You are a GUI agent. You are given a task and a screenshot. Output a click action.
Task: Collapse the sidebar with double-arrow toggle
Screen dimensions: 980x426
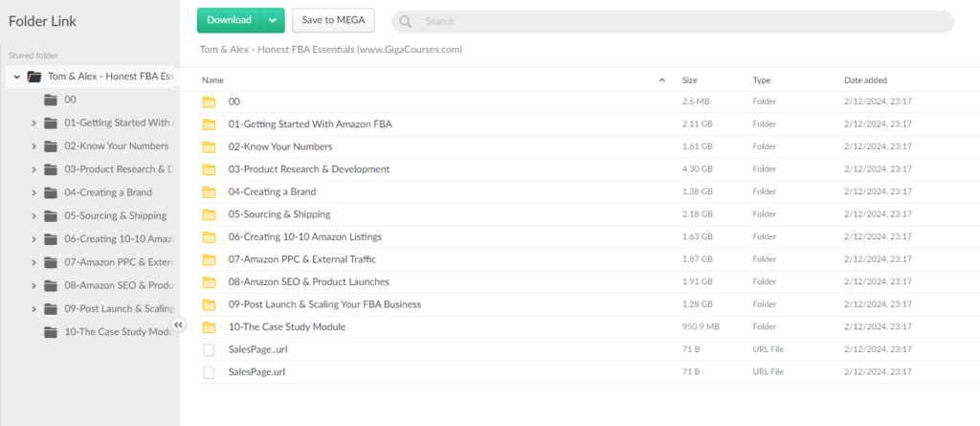click(x=179, y=325)
